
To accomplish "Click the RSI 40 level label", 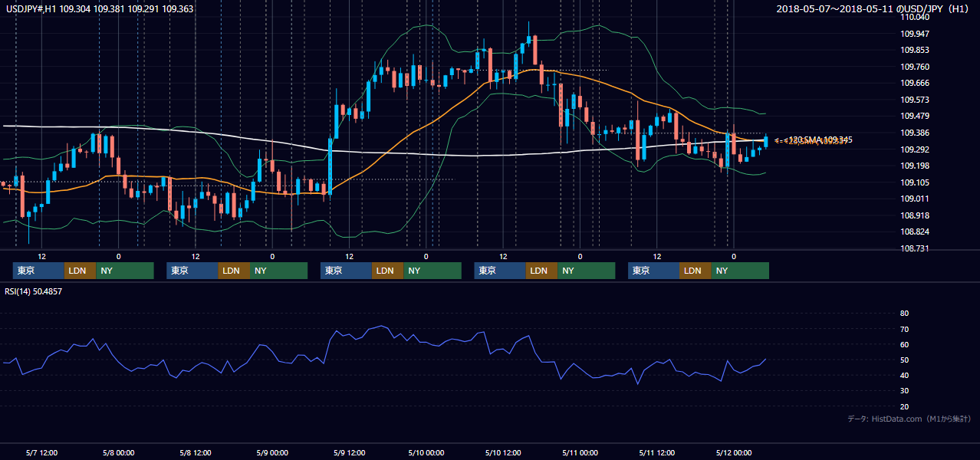I will [x=904, y=375].
